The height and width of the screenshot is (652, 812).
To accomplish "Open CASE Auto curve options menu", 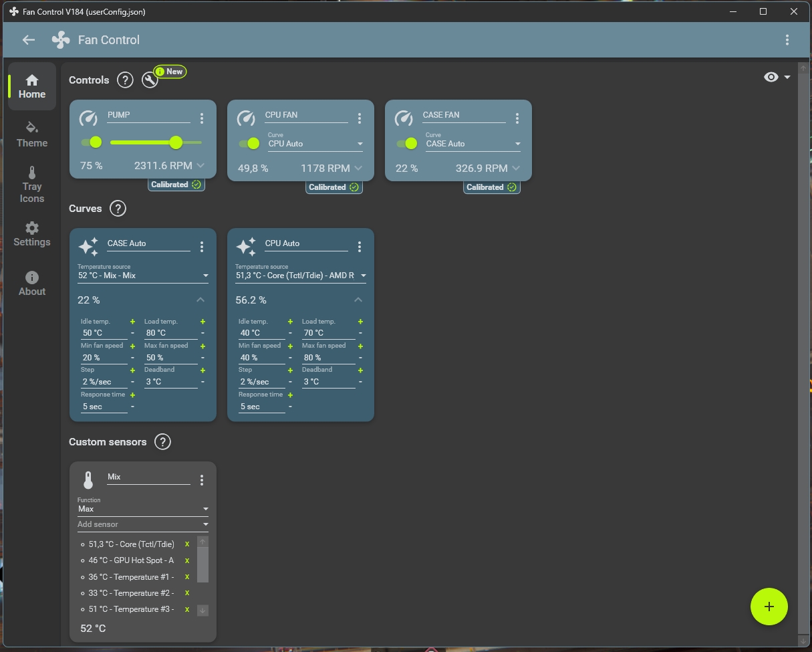I will point(202,247).
